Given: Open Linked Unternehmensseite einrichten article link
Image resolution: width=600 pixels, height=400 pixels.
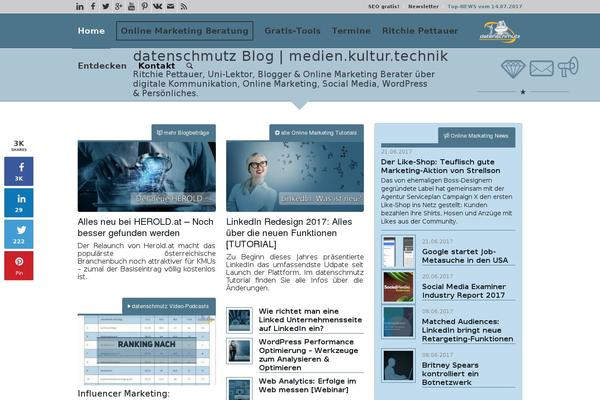Looking at the screenshot, I should (310, 320).
